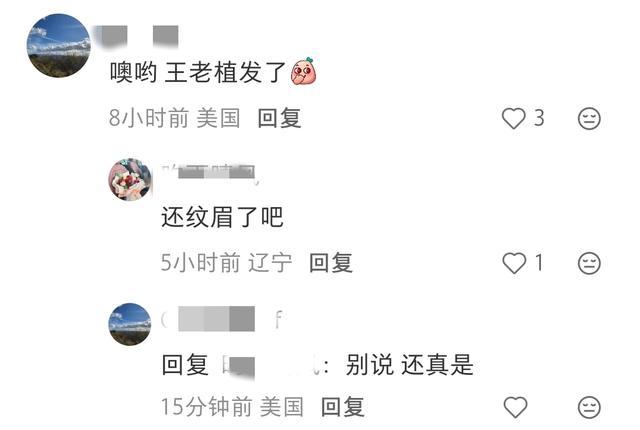Screen dimensions: 640x430
Task: Open the top commenter's sky avatar
Action: (58, 45)
